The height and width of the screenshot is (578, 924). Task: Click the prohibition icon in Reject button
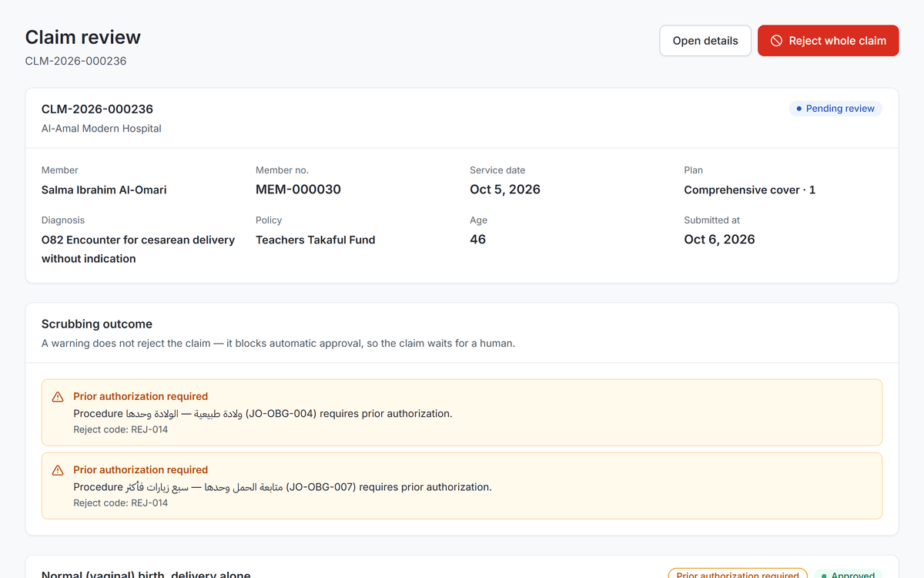(x=777, y=41)
